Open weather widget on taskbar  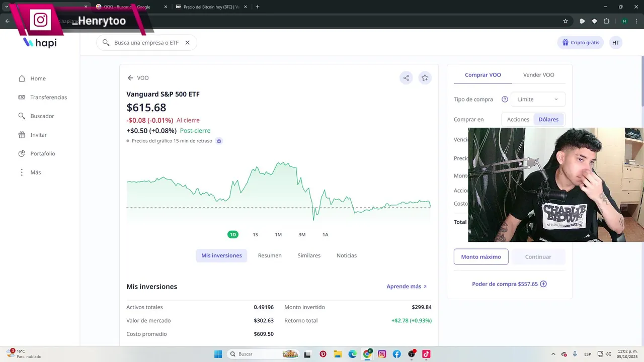(x=24, y=354)
